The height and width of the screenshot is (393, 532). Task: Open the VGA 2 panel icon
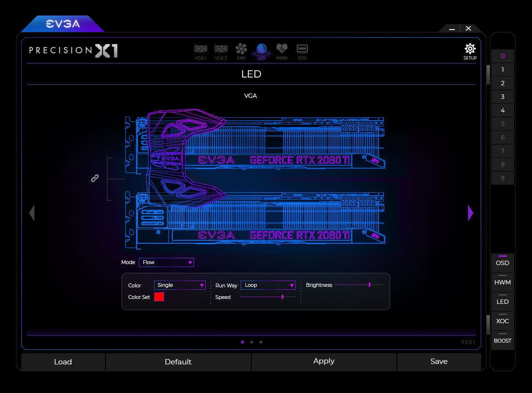221,50
